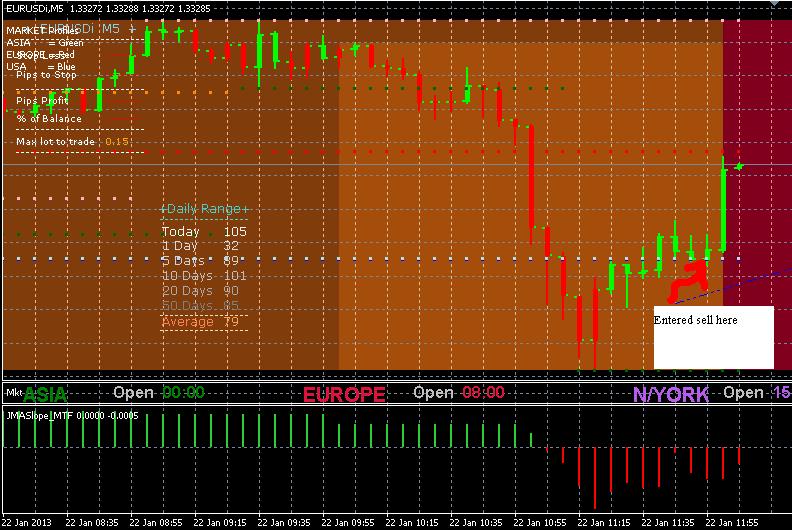The width and height of the screenshot is (792, 530).
Task: Select the '20 Days 90' range row
Action: click(200, 291)
